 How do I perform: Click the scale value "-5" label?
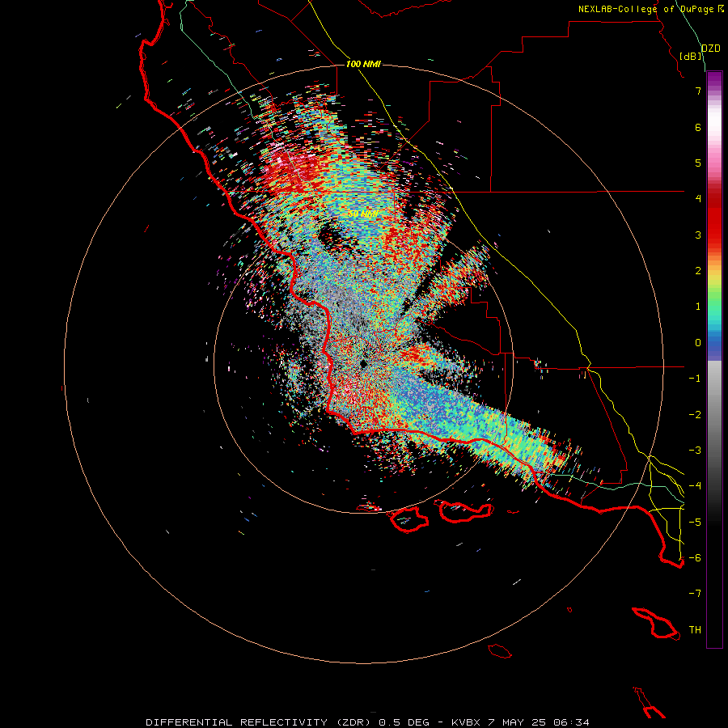(x=695, y=523)
